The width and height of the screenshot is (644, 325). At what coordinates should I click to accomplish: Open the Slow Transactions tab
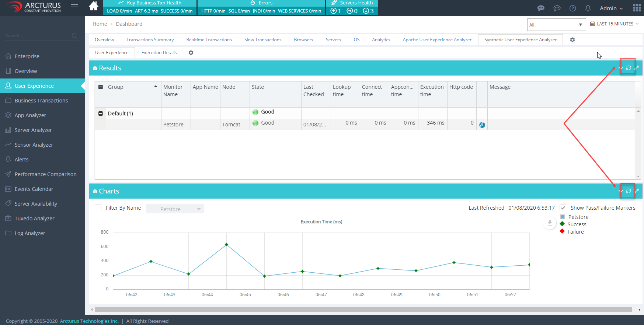pos(262,40)
